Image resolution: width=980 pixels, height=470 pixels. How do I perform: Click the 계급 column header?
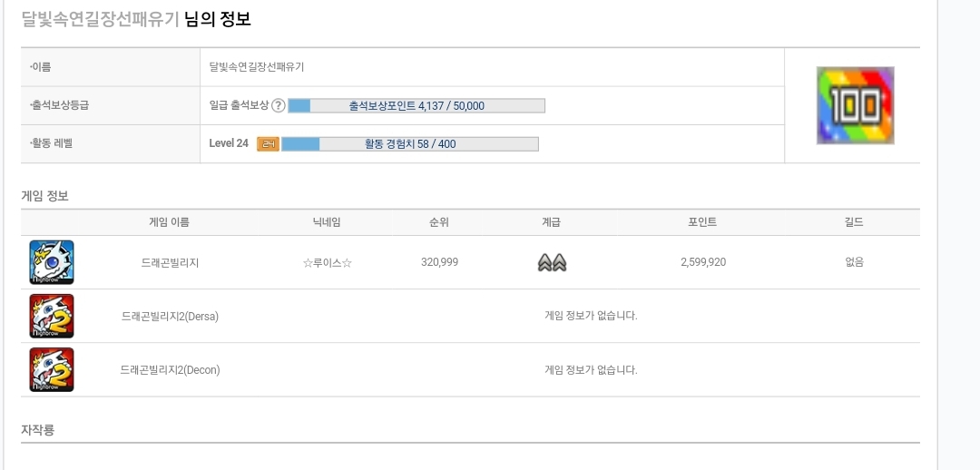[552, 222]
